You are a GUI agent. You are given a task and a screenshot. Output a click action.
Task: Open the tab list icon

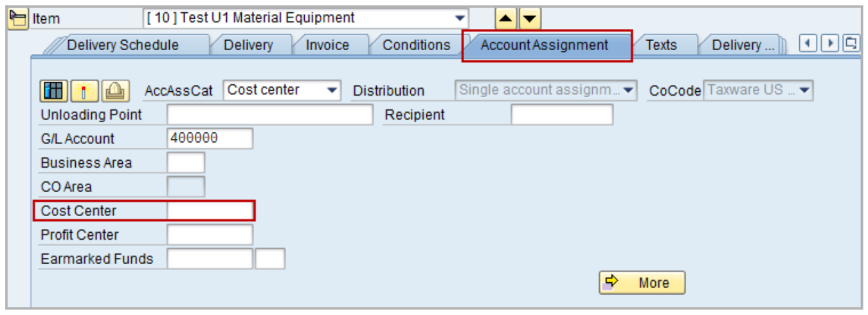tap(852, 44)
